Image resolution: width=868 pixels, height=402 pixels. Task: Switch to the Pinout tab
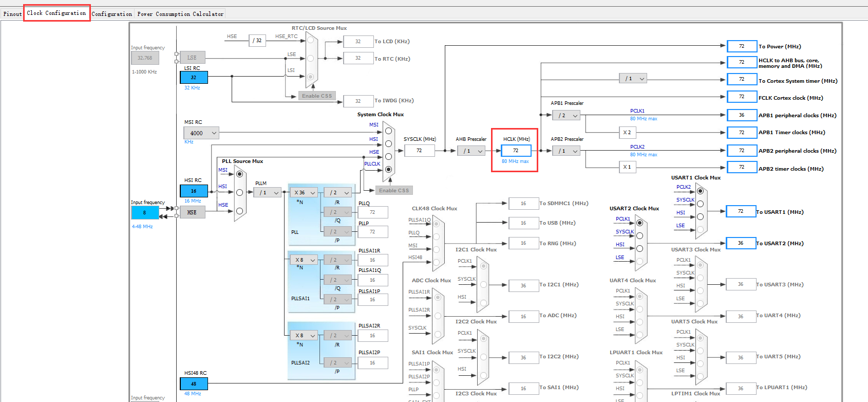click(12, 14)
